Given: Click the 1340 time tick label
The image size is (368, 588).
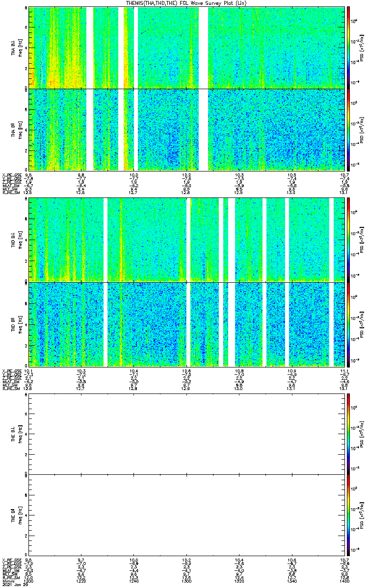Looking at the screenshot, I should [292, 581].
